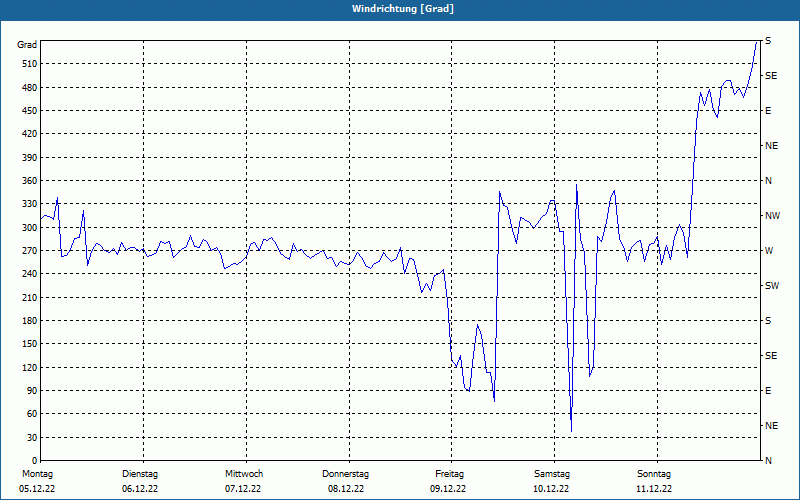Select the "Grad" y-axis unit label
The image size is (800, 500).
tap(27, 45)
